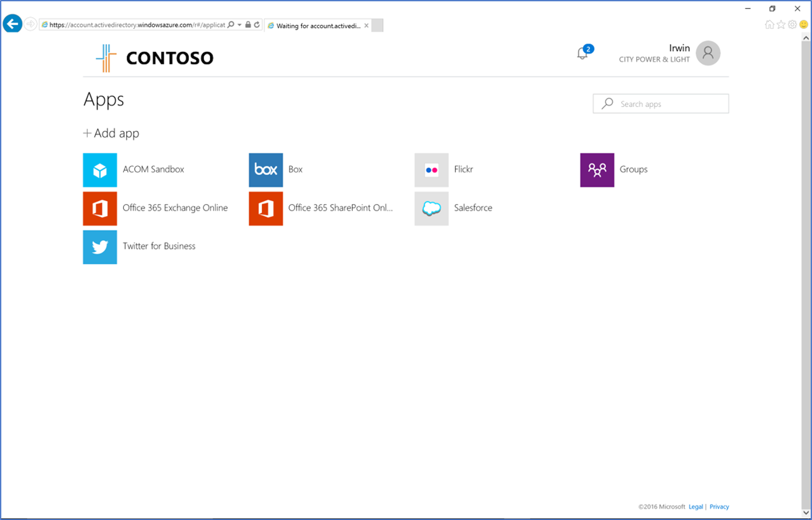Select the 'Waiting for account.activedi...' tab

tap(318, 26)
